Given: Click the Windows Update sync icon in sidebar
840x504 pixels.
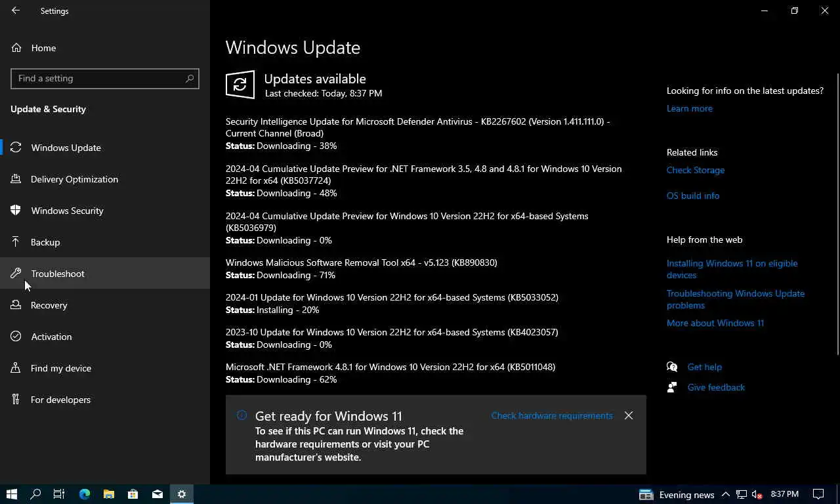Looking at the screenshot, I should (16, 148).
